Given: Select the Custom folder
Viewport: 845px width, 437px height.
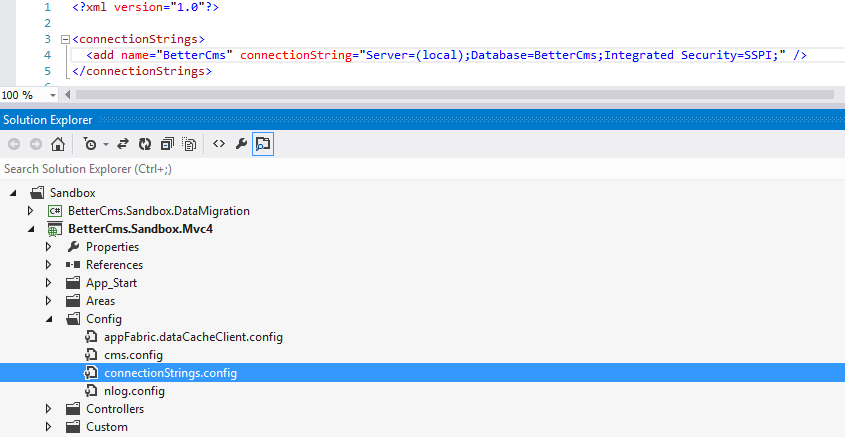Looking at the screenshot, I should [x=107, y=427].
